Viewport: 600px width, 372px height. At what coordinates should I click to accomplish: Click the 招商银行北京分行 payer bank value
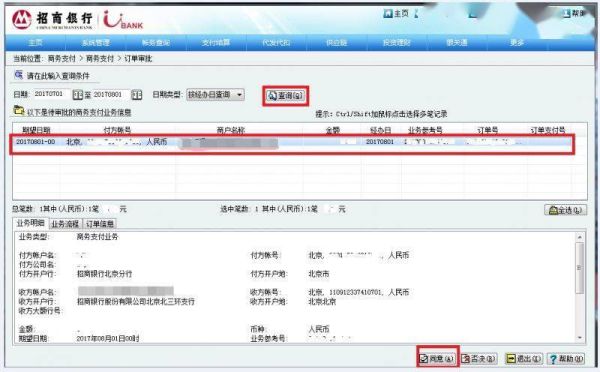pos(104,274)
